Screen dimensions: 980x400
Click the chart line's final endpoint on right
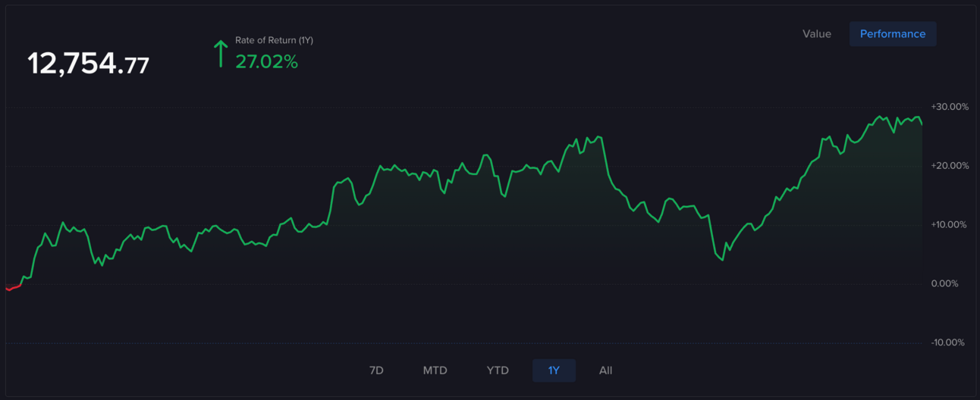click(922, 124)
